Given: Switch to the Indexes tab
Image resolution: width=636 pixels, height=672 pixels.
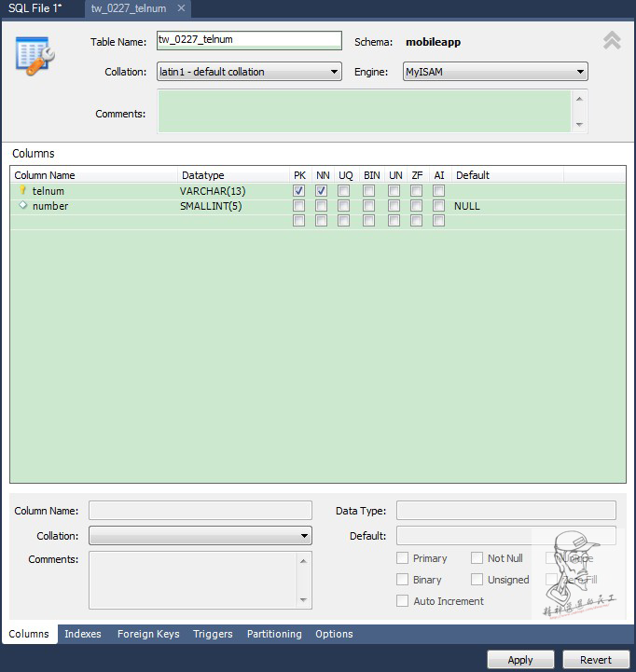Looking at the screenshot, I should pos(83,634).
